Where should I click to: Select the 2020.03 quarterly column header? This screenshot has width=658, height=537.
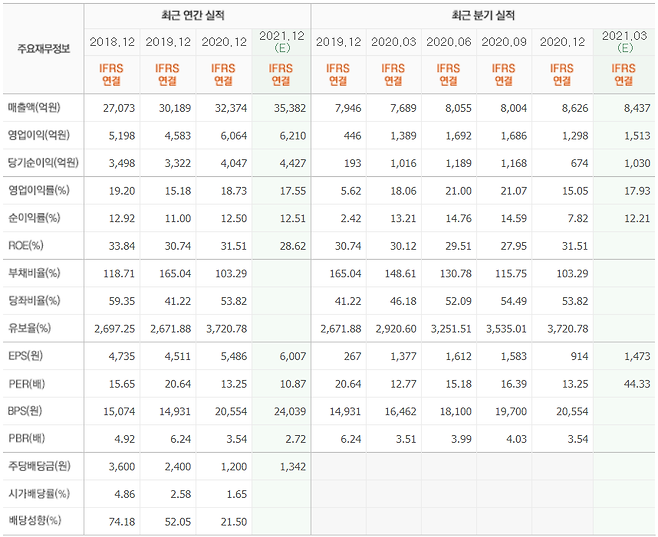(x=393, y=42)
